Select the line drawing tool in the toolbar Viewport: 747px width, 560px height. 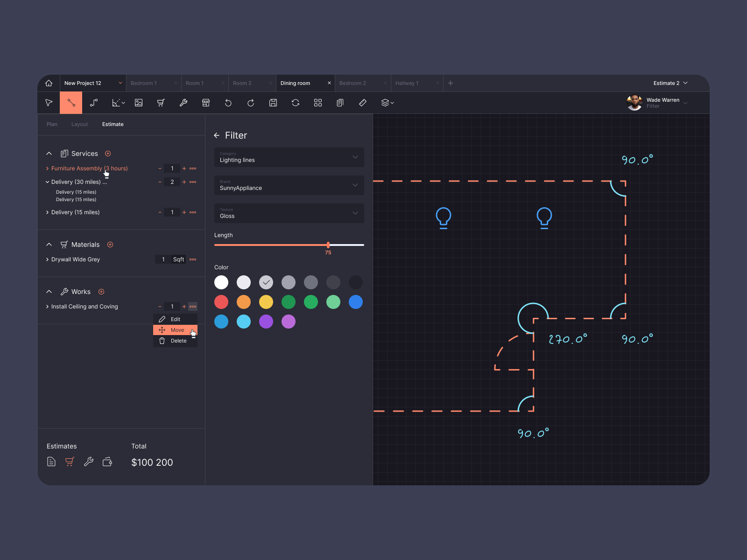(71, 103)
